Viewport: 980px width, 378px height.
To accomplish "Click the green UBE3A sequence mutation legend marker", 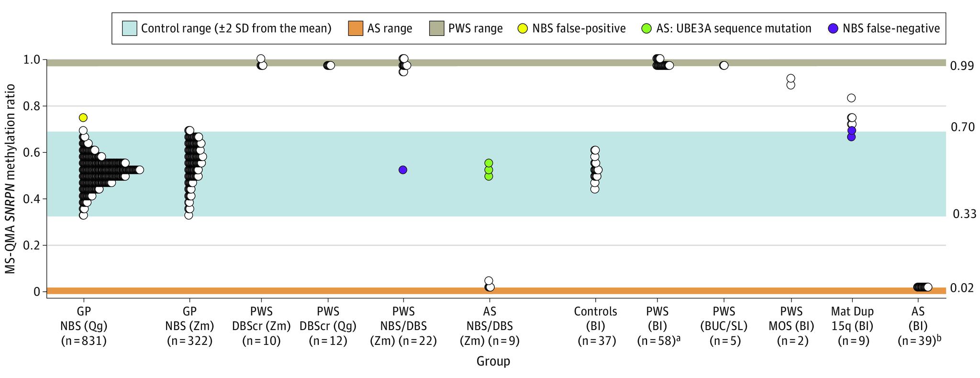I will [647, 28].
